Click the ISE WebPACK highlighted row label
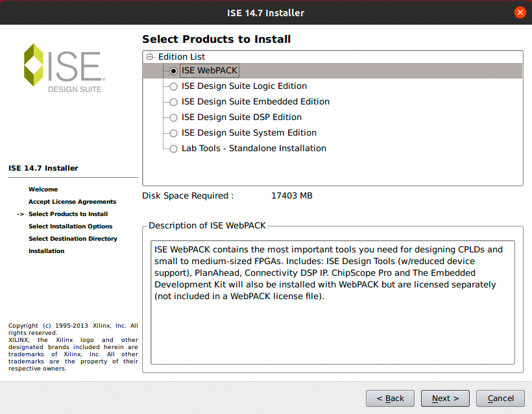The height and width of the screenshot is (414, 532). pyautogui.click(x=210, y=71)
